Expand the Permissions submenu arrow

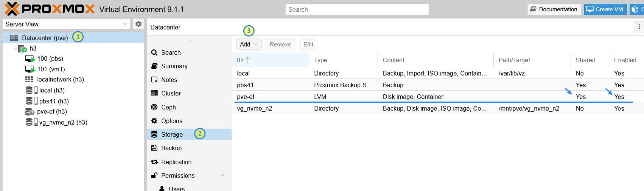click(222, 176)
